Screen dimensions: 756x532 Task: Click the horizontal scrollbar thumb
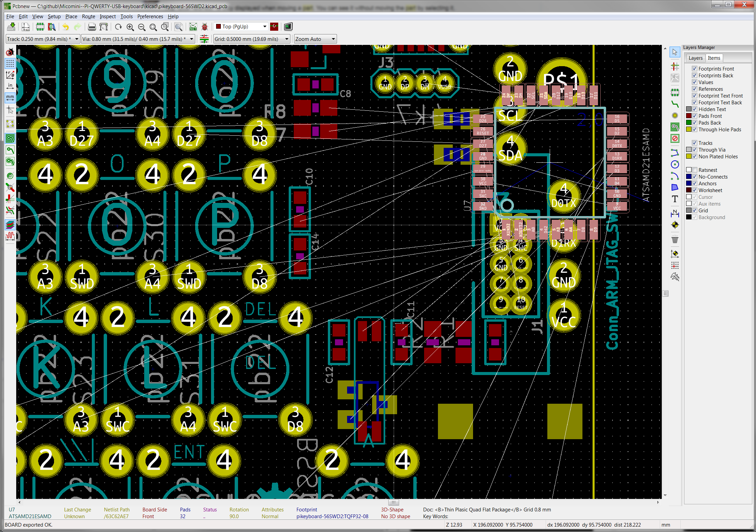(x=393, y=502)
